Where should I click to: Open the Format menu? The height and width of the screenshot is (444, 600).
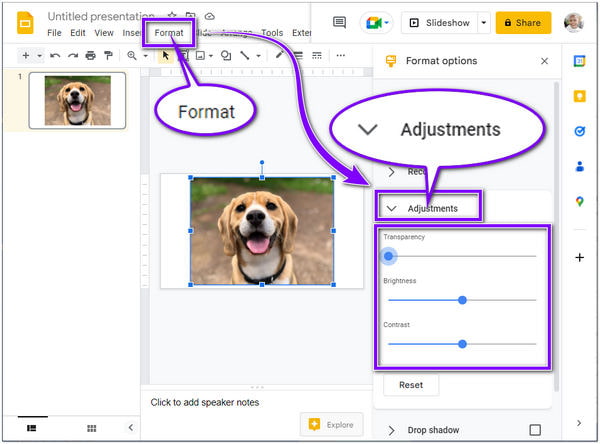point(169,33)
